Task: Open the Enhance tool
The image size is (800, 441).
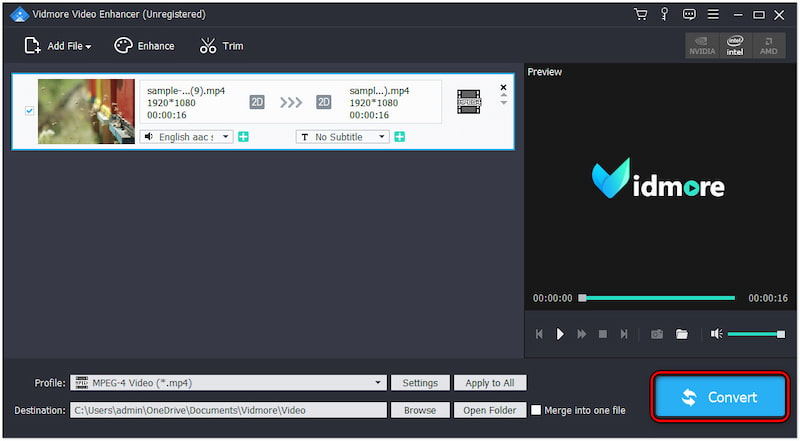Action: 144,46
